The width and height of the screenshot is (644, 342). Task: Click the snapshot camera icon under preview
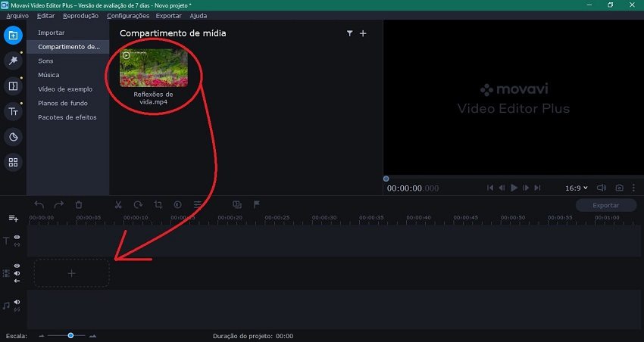click(619, 188)
